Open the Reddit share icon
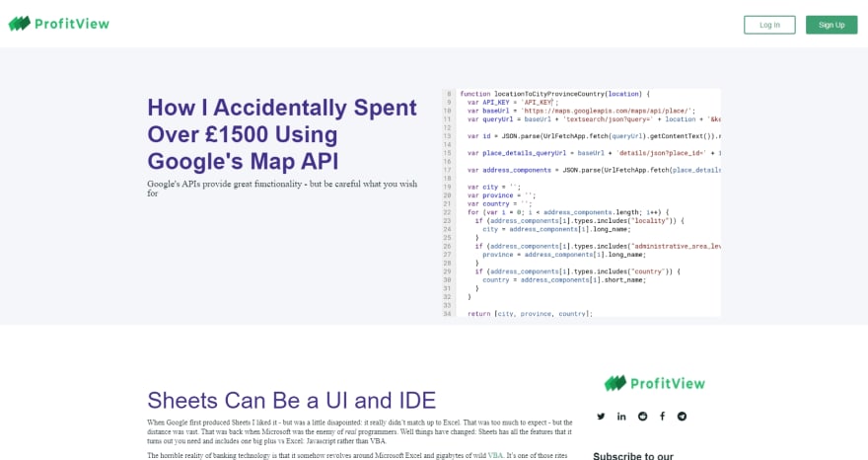Viewport: 868px width, 460px height. click(642, 417)
